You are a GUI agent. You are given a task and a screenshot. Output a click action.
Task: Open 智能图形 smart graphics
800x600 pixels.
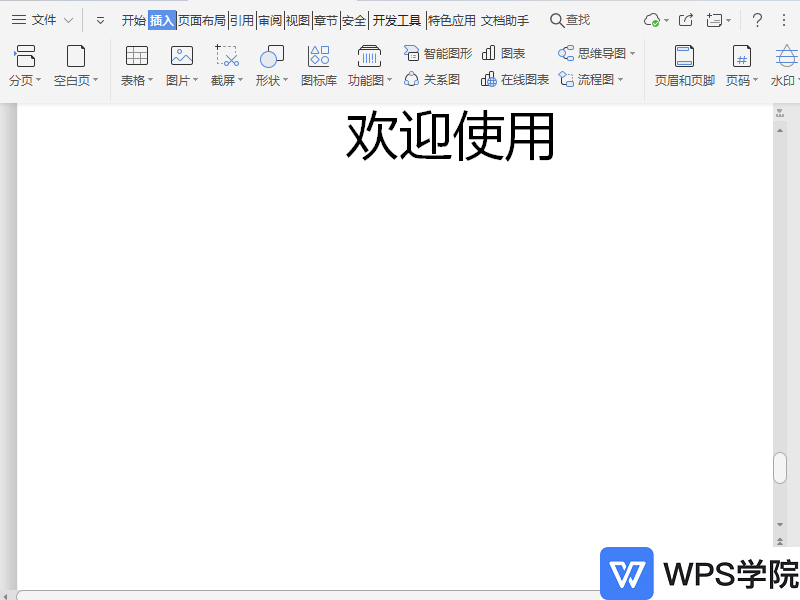click(x=437, y=54)
